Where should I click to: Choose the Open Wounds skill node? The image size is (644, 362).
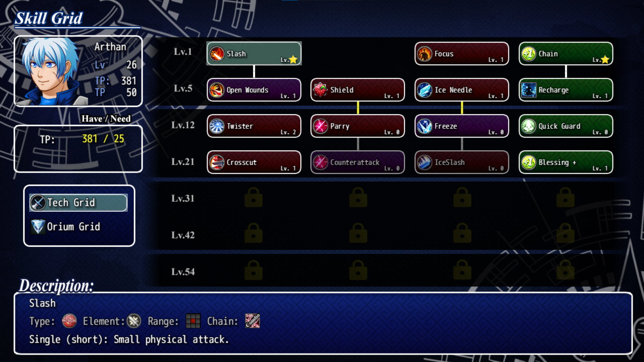tap(254, 90)
